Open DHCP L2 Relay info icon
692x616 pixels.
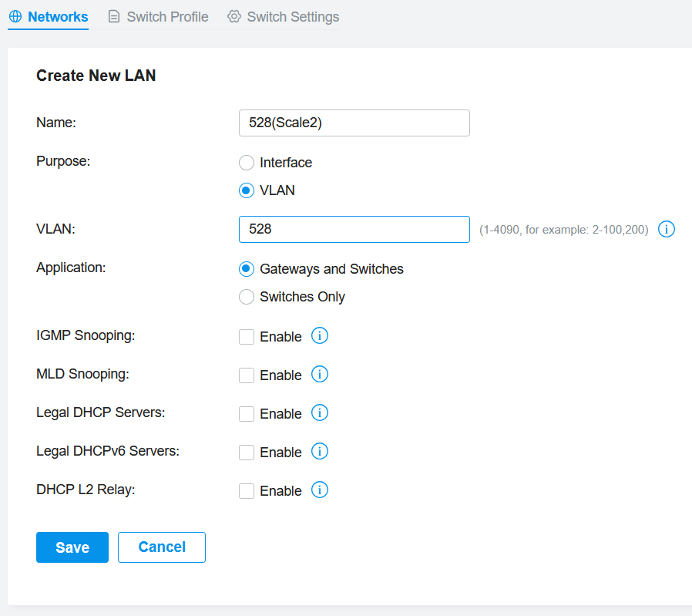click(320, 490)
